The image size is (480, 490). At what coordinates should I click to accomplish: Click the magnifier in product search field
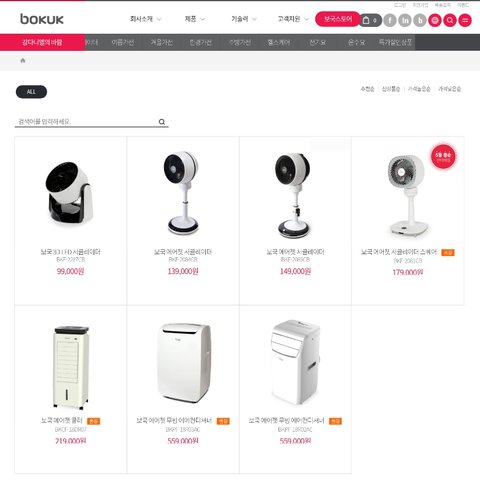tap(162, 122)
